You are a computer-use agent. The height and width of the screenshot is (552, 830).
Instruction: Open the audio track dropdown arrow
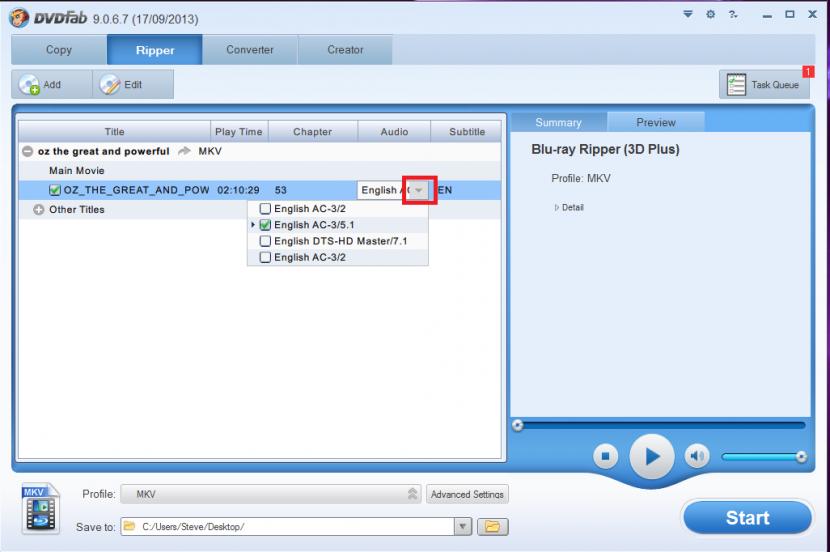tap(419, 190)
